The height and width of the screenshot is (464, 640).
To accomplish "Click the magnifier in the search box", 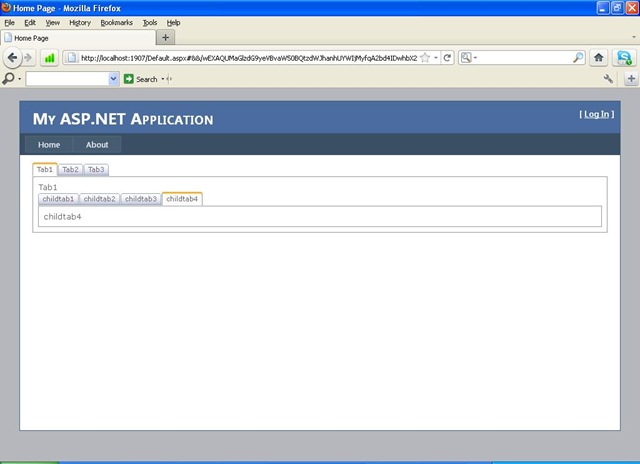I will click(x=578, y=58).
